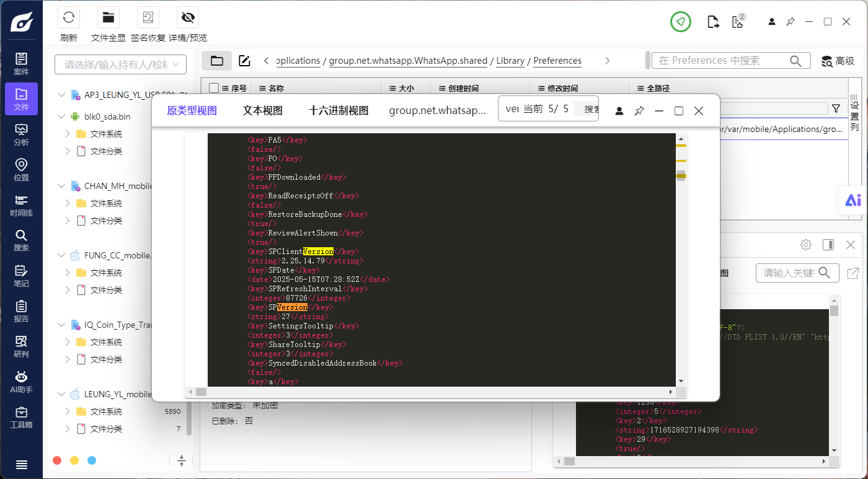
Task: Open the 笔记 sidebar section
Action: click(21, 276)
